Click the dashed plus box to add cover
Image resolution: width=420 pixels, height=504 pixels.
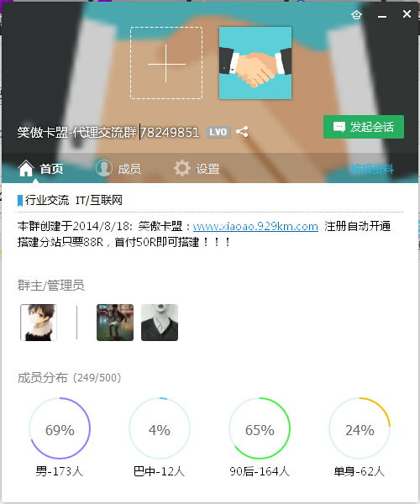[166, 63]
